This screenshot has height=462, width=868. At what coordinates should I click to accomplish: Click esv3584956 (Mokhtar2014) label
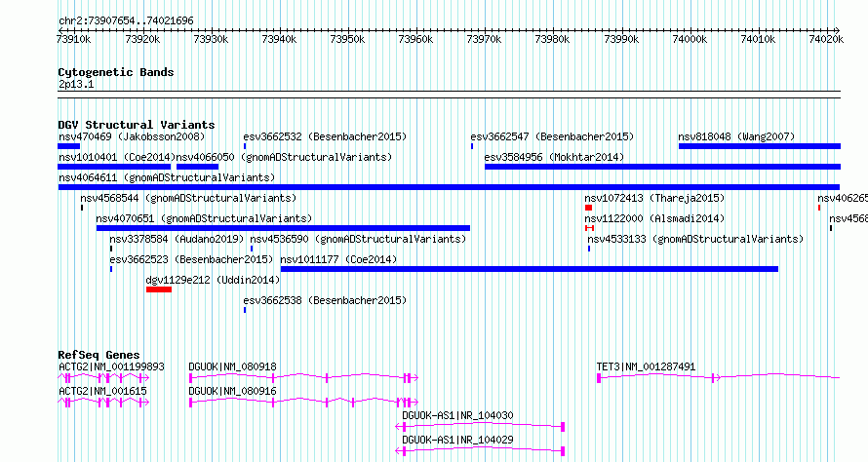(x=554, y=157)
